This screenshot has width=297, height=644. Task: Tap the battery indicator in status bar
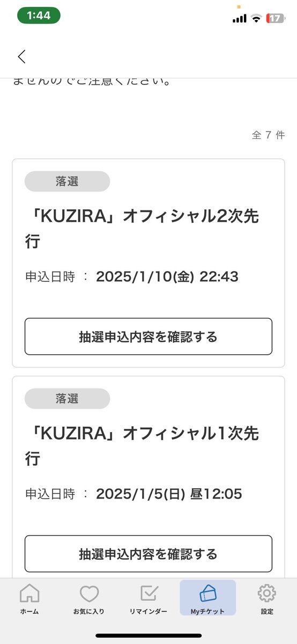click(276, 18)
